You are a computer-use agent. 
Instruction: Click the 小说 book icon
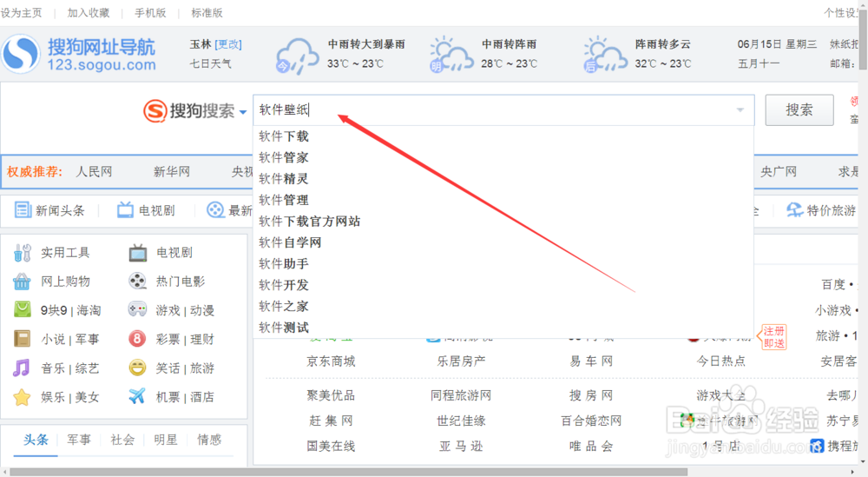point(23,339)
